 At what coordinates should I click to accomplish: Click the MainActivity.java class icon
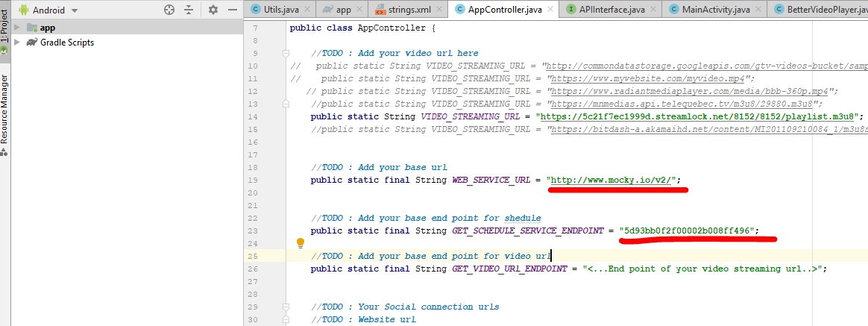pyautogui.click(x=673, y=10)
